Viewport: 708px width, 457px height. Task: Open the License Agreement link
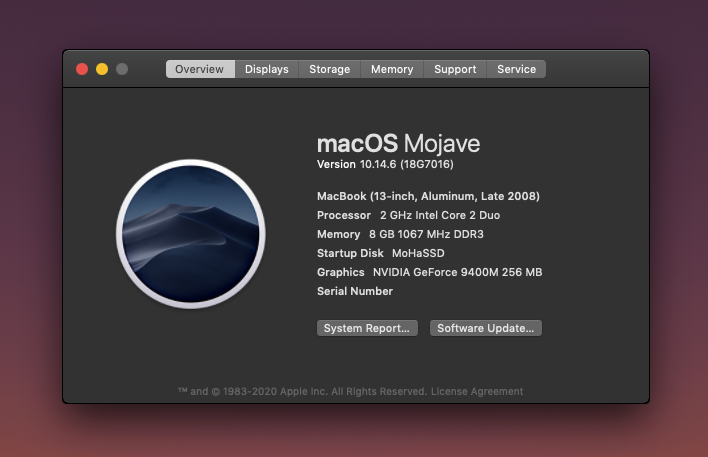[477, 392]
